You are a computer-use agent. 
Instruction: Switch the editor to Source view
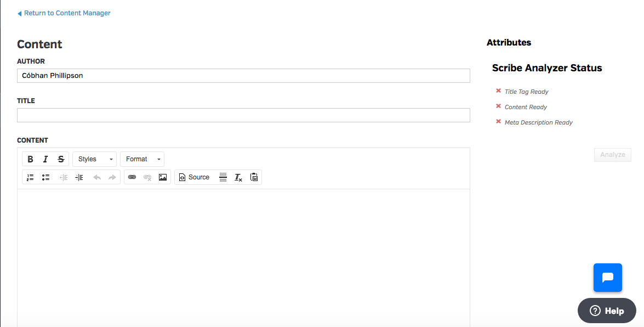point(194,177)
